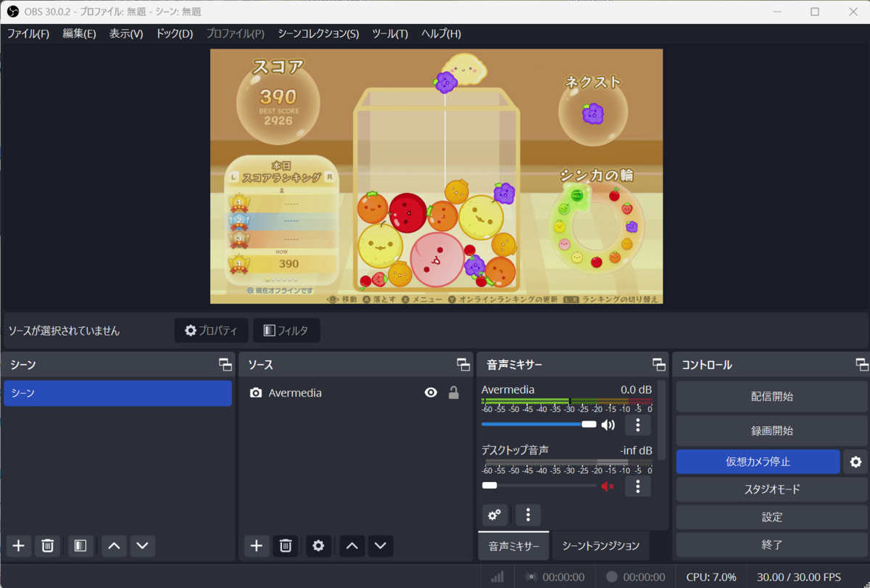
Task: Stop the virtual camera with 仮想カメラ停止
Action: tap(758, 462)
